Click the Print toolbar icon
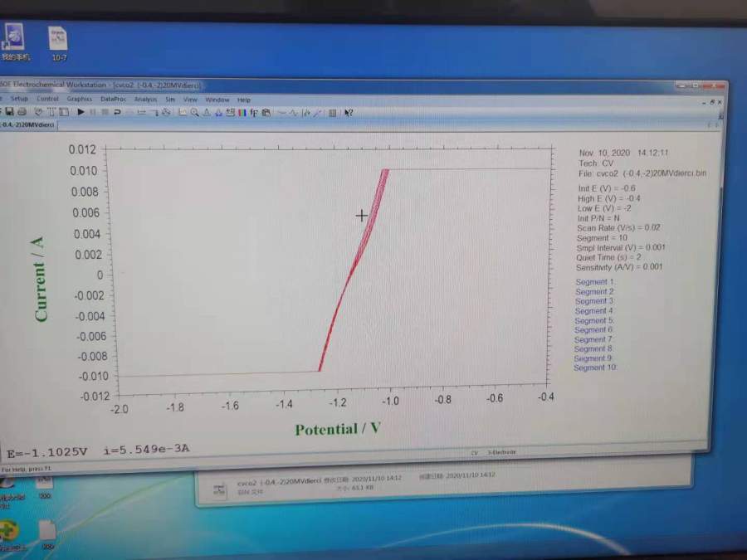 [22, 112]
